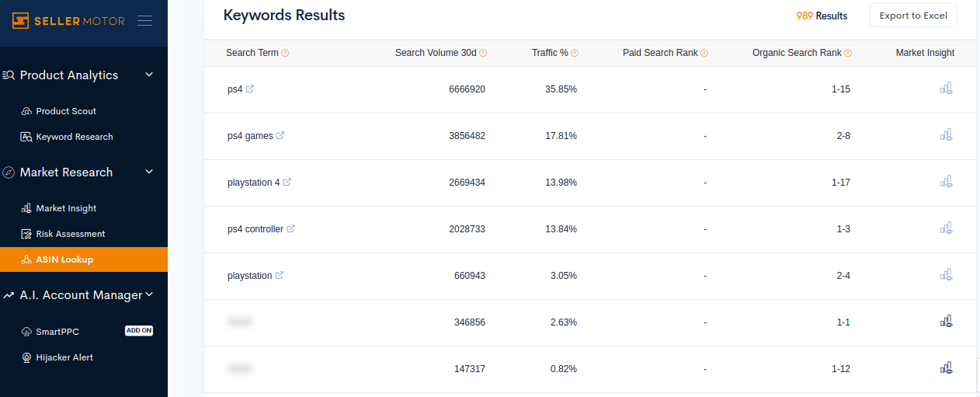Open the Market Insight icon for the 147317 volume row

tap(947, 368)
